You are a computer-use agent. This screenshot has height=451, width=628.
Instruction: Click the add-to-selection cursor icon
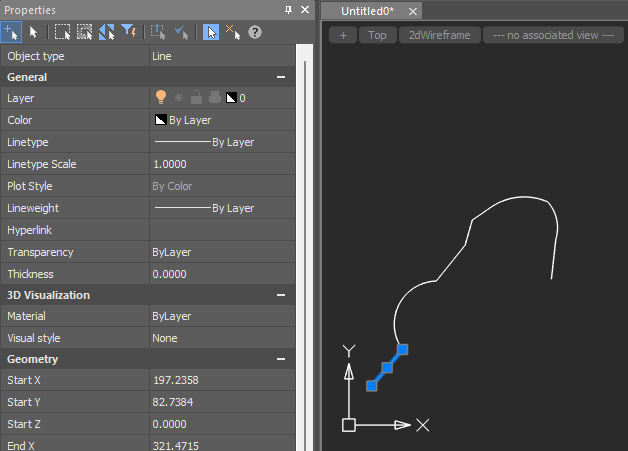coord(13,32)
